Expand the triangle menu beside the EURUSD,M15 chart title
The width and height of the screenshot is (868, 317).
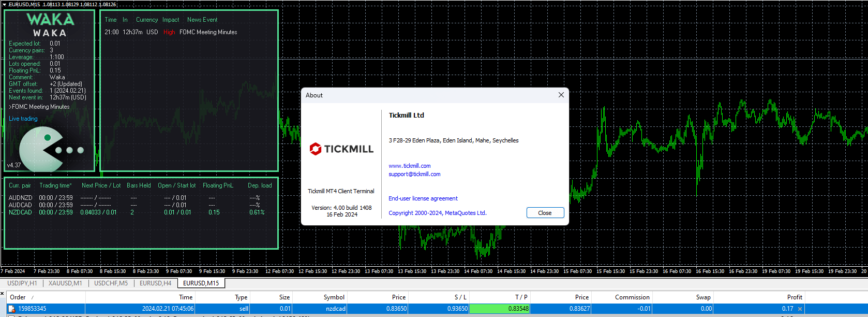pyautogui.click(x=4, y=4)
